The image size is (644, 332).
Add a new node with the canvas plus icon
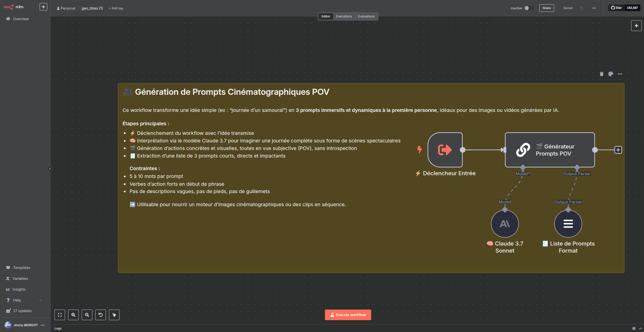click(636, 25)
